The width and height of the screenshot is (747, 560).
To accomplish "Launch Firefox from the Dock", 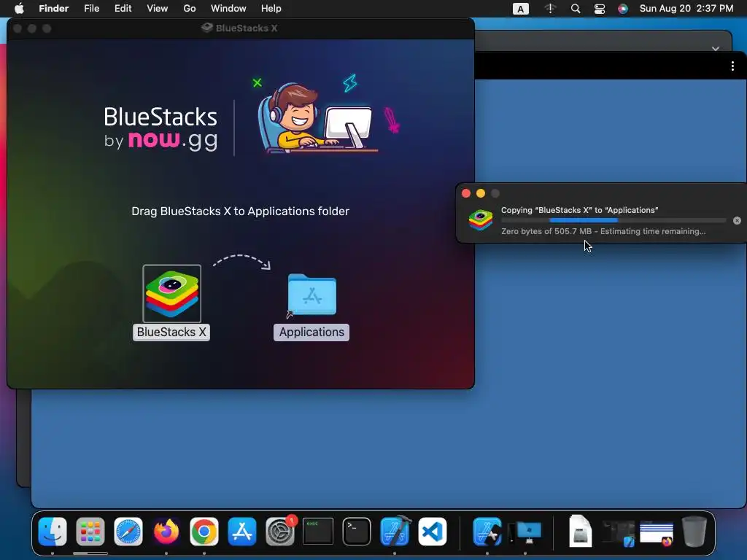I will (166, 532).
